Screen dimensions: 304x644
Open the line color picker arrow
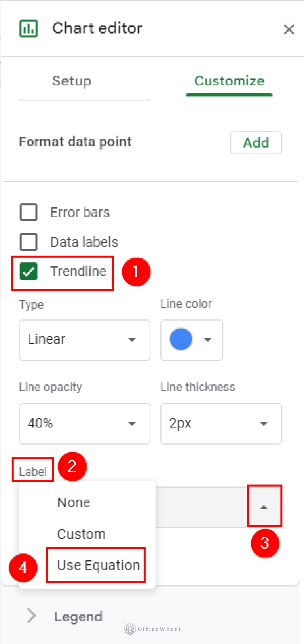(207, 340)
